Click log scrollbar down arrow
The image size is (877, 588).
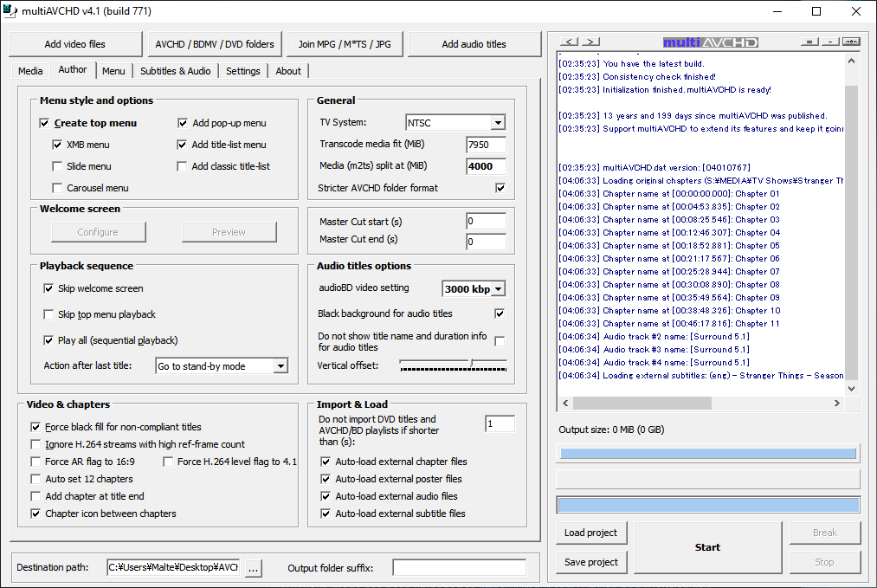851,388
